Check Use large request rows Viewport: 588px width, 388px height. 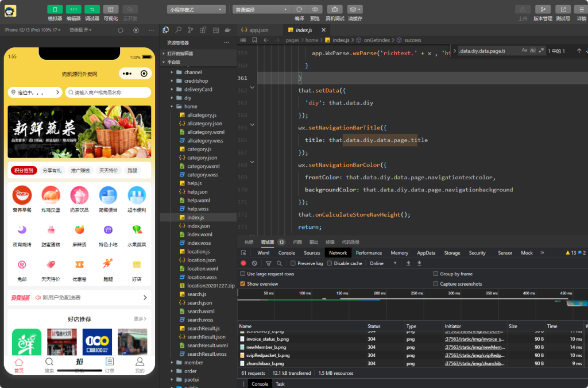(x=243, y=274)
